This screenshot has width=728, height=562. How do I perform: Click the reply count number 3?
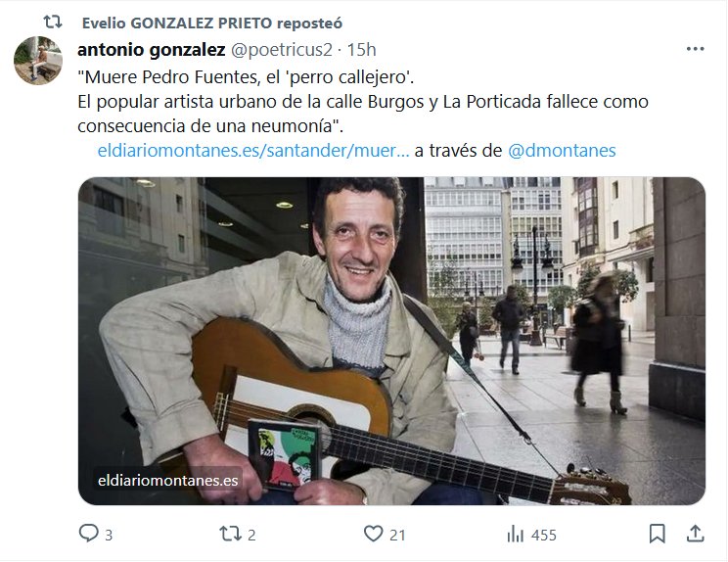109,535
